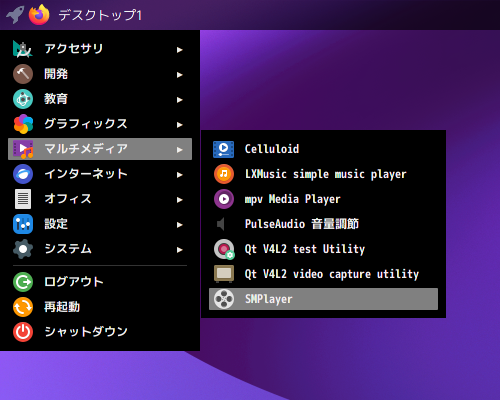
Task: Expand the グラフィックス submenu arrow
Action: [x=180, y=125]
